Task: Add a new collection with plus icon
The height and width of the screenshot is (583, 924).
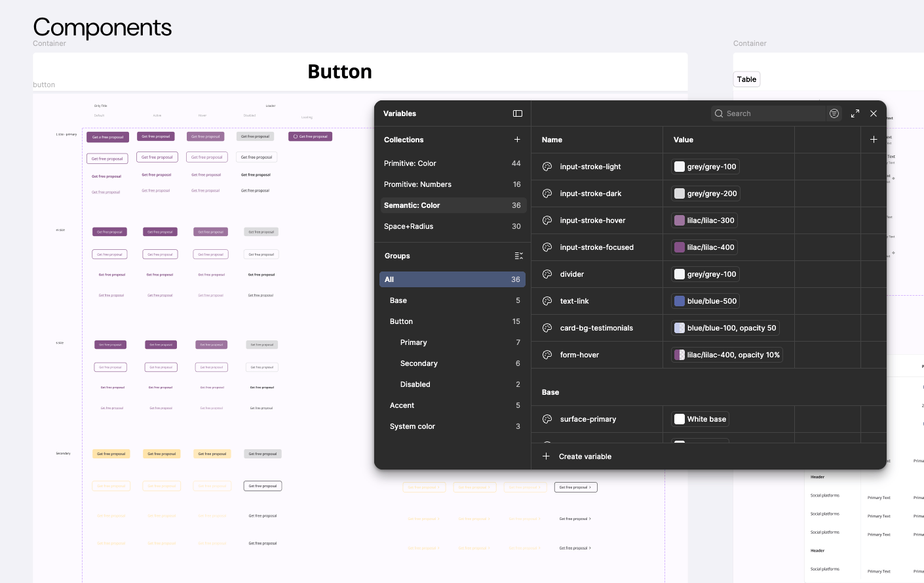Action: click(x=517, y=140)
